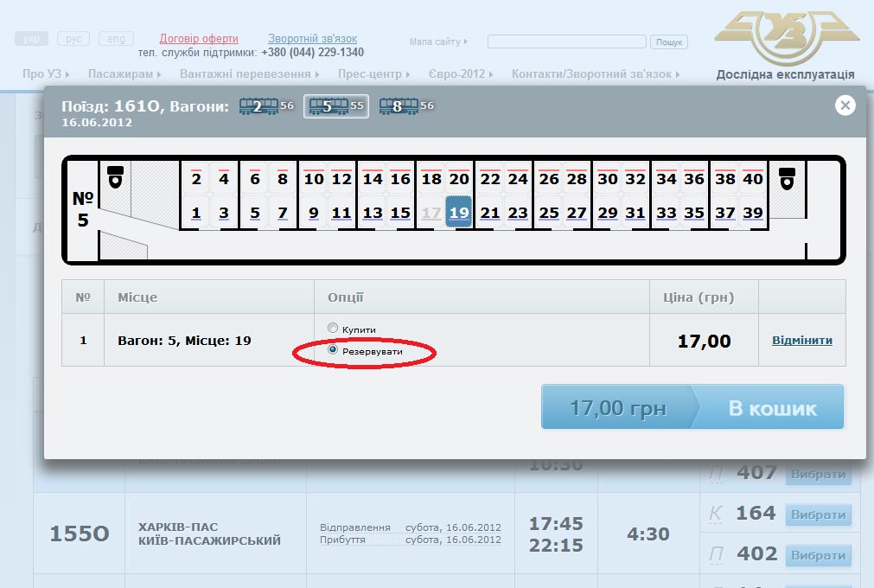
Task: Click the site search input field
Action: coord(566,42)
